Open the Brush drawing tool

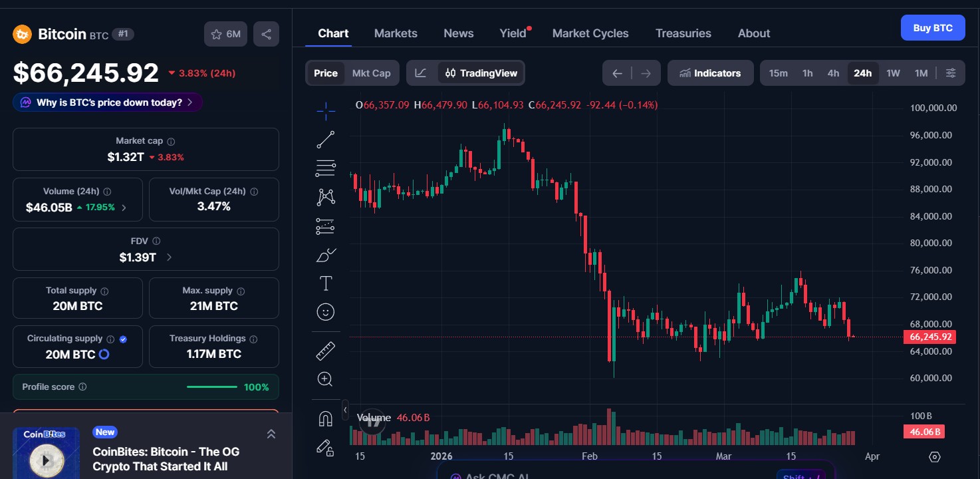(325, 255)
